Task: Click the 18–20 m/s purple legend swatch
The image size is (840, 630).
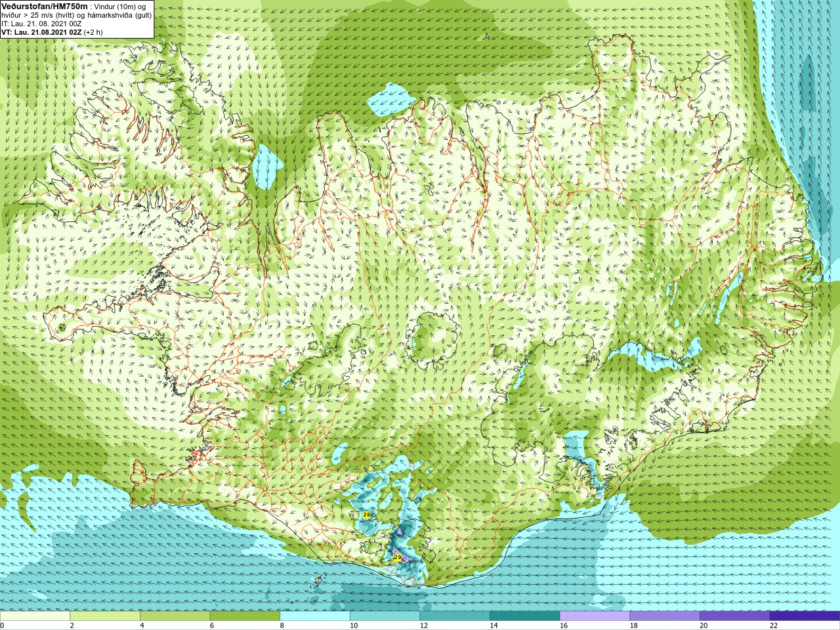Action: pos(665,616)
